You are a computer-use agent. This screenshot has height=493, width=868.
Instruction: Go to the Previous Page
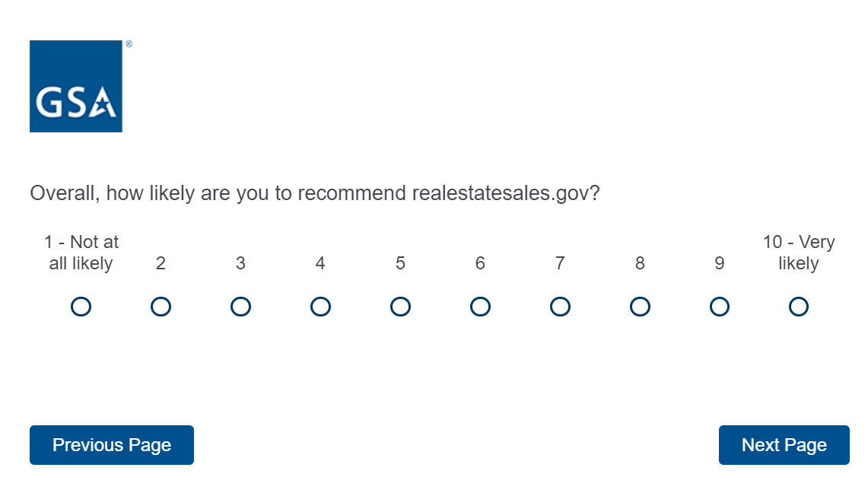pyautogui.click(x=112, y=445)
